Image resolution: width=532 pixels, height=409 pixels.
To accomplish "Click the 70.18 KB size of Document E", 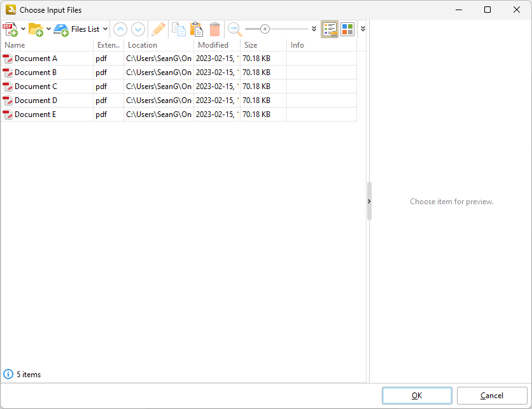I will [256, 114].
